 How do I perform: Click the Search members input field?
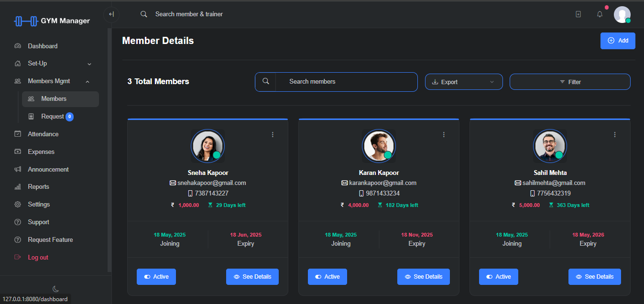(x=346, y=82)
